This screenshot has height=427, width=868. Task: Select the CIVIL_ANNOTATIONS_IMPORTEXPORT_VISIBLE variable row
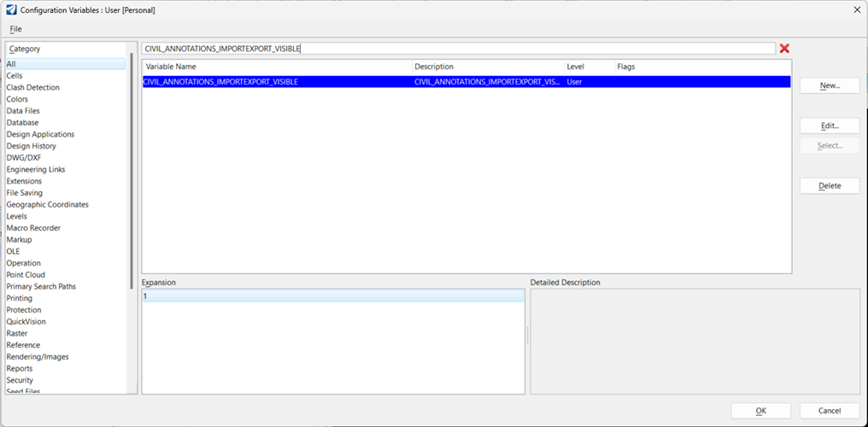(466, 82)
